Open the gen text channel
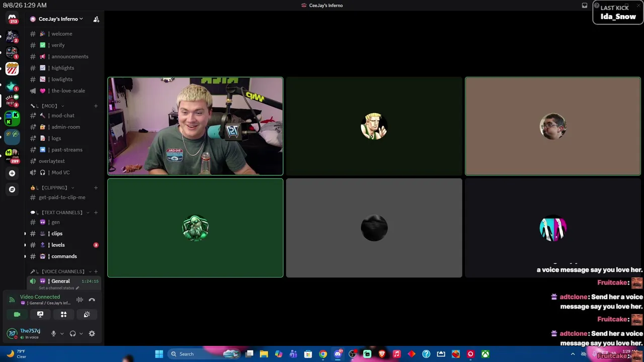This screenshot has height=362, width=644. (64, 222)
